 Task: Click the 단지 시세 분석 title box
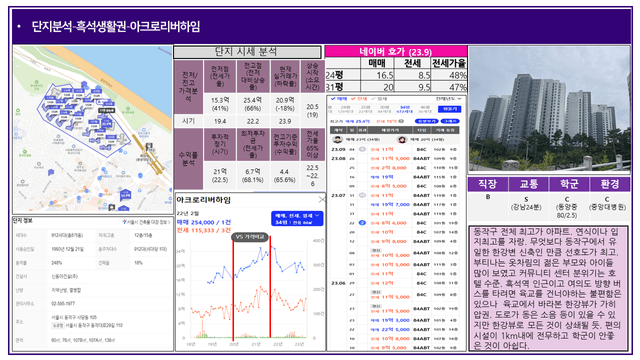coord(247,52)
